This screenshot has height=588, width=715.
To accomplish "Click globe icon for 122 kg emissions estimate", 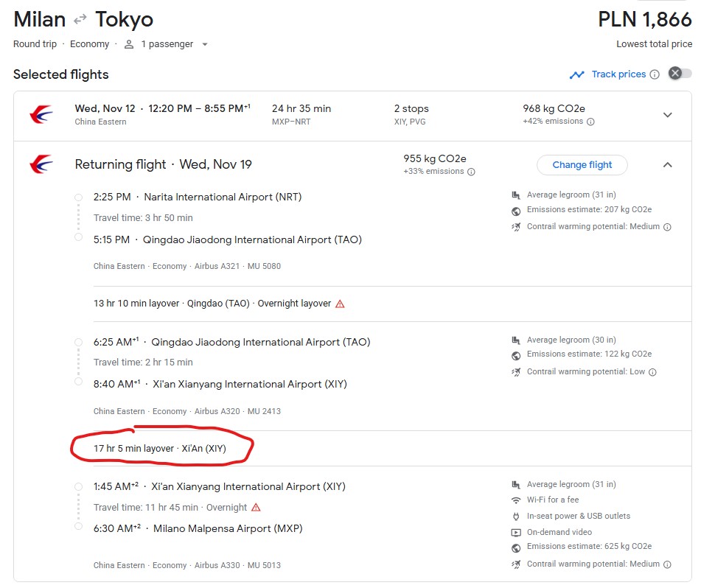I will (x=516, y=356).
